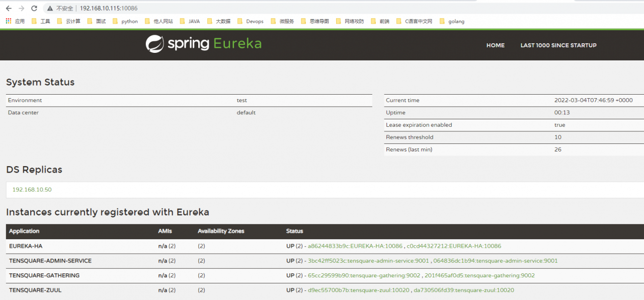This screenshot has height=300, width=644.
Task: Click the Instances currently registered with Eureka heading
Action: click(108, 212)
